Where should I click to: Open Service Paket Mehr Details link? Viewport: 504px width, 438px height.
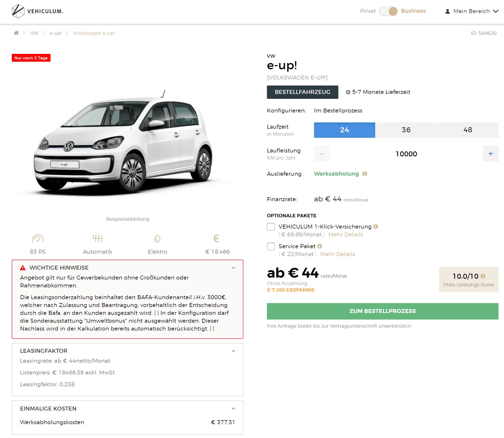pyautogui.click(x=338, y=254)
